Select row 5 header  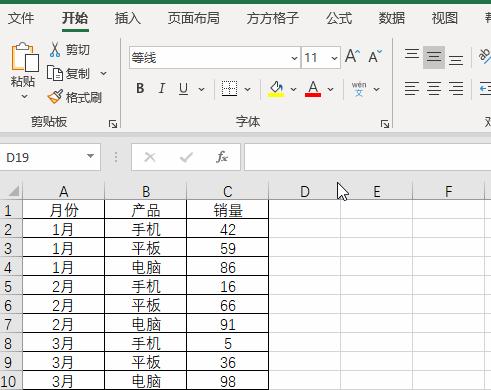point(11,286)
